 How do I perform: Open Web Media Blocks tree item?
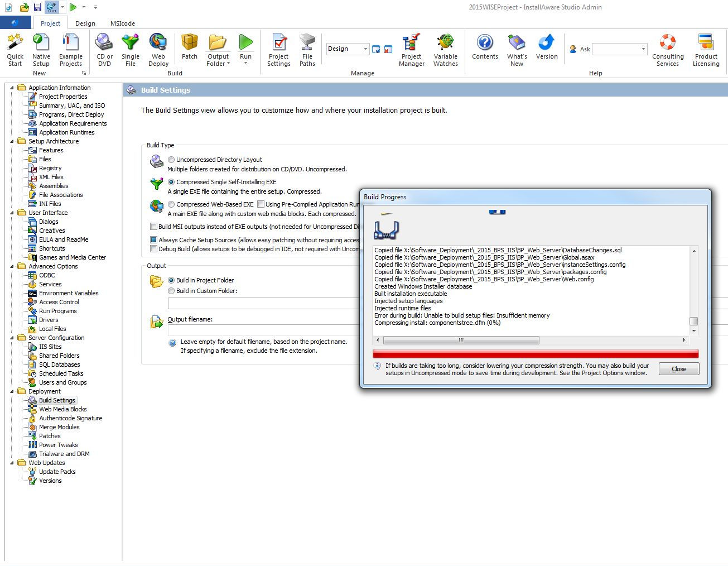63,409
